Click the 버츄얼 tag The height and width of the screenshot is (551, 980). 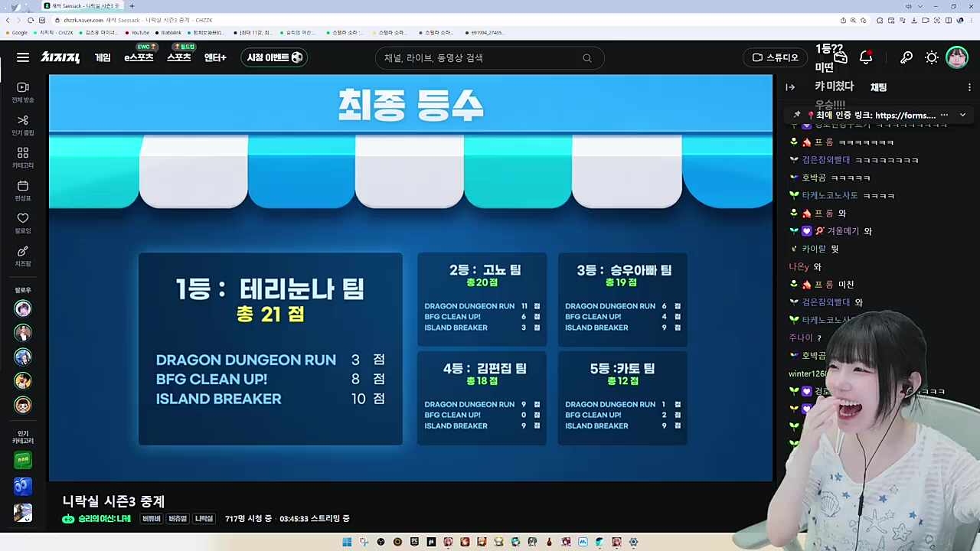pyautogui.click(x=178, y=519)
